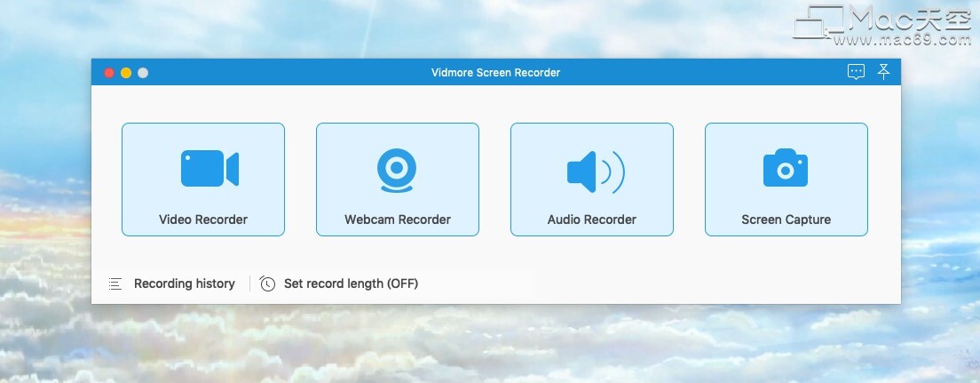Click the Vidmore Screen Recorder title

(x=495, y=73)
